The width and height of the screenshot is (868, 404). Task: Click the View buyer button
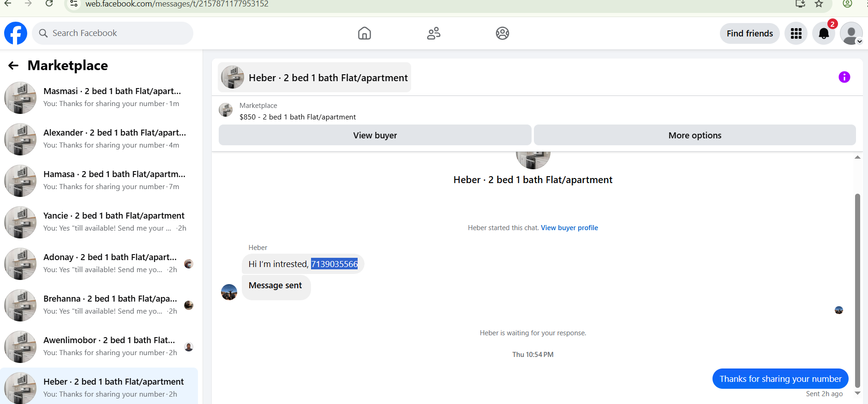pos(375,135)
